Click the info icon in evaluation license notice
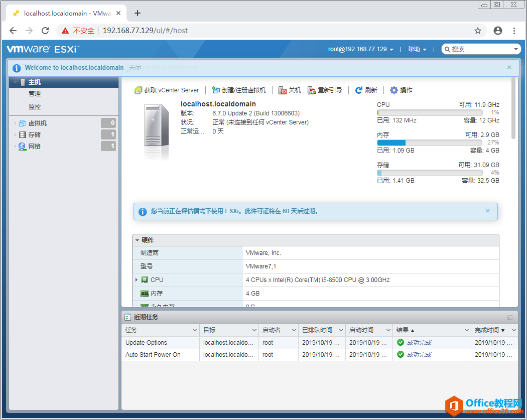The height and width of the screenshot is (420, 527). [143, 211]
